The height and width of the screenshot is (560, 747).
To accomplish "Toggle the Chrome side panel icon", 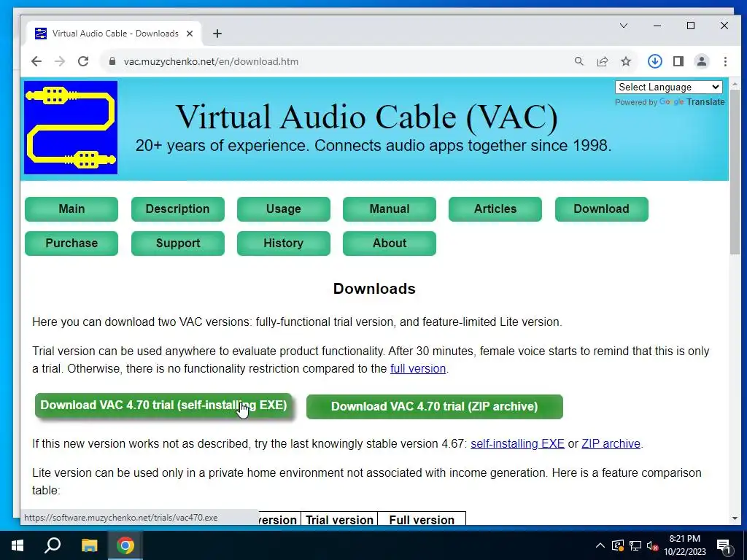I will point(678,61).
